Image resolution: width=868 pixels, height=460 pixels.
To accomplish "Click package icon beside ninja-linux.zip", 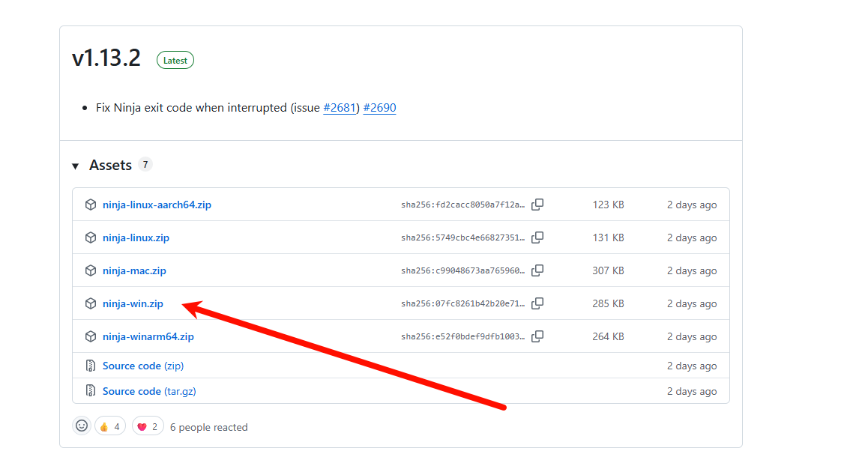I will 91,237.
